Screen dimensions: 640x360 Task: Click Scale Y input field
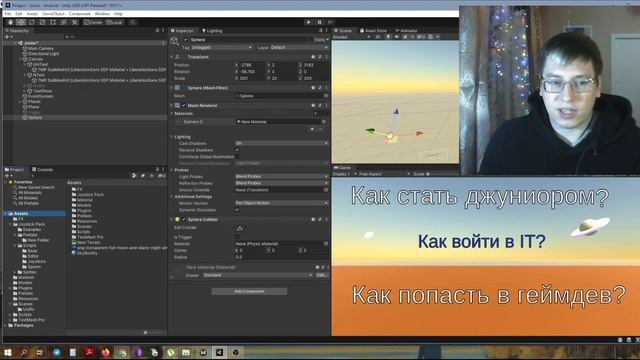pyautogui.click(x=284, y=78)
